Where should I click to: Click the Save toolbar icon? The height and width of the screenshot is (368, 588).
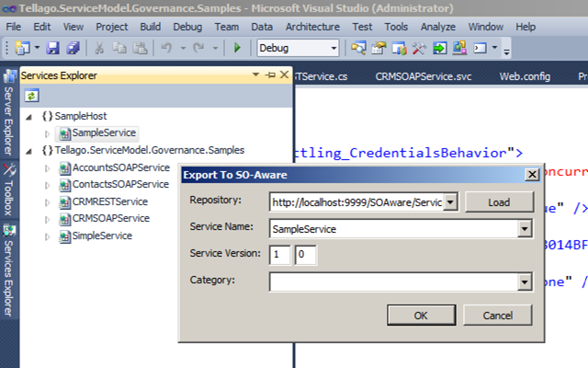(x=52, y=48)
